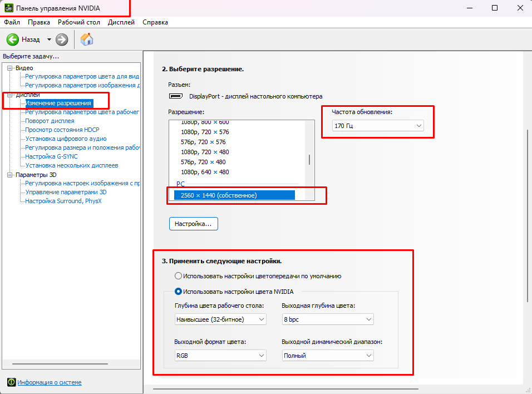532x394 pixels.
Task: Click the Forward arrow icon in toolbar
Action: [x=62, y=40]
